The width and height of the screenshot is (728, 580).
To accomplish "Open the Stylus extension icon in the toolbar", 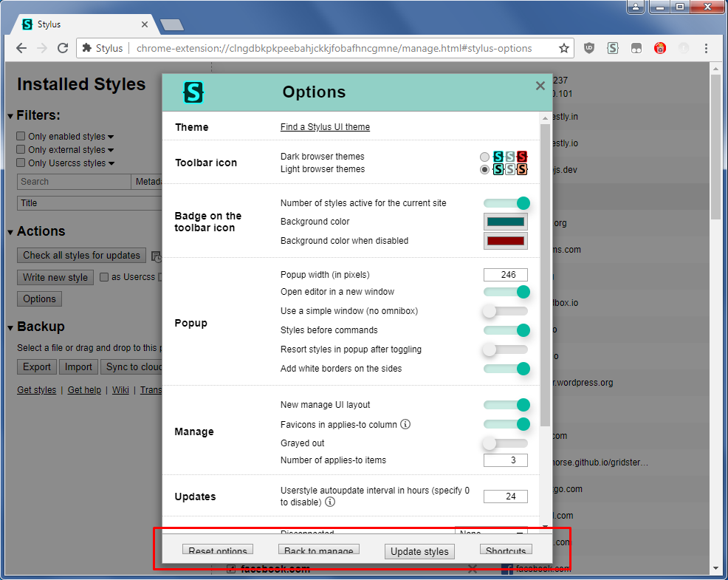I will click(612, 47).
